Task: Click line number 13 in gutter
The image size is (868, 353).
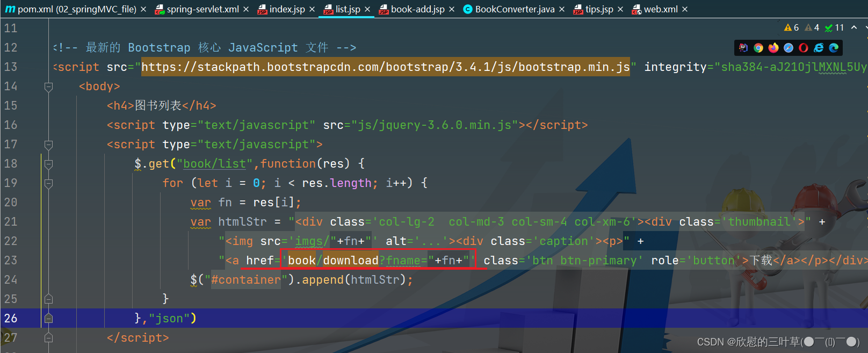Action: 11,67
